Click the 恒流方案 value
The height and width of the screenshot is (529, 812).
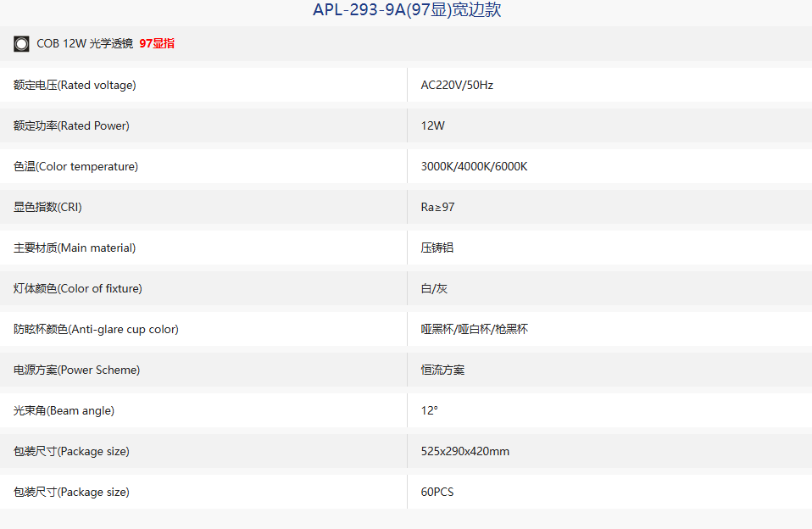(x=442, y=370)
